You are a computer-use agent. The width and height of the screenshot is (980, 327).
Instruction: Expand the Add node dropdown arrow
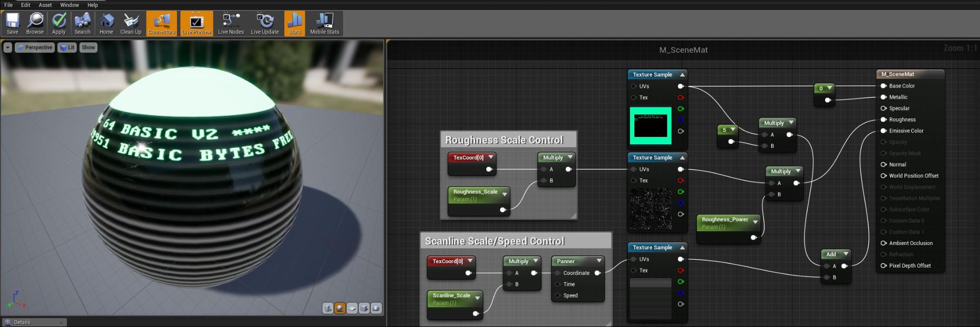[x=846, y=254]
